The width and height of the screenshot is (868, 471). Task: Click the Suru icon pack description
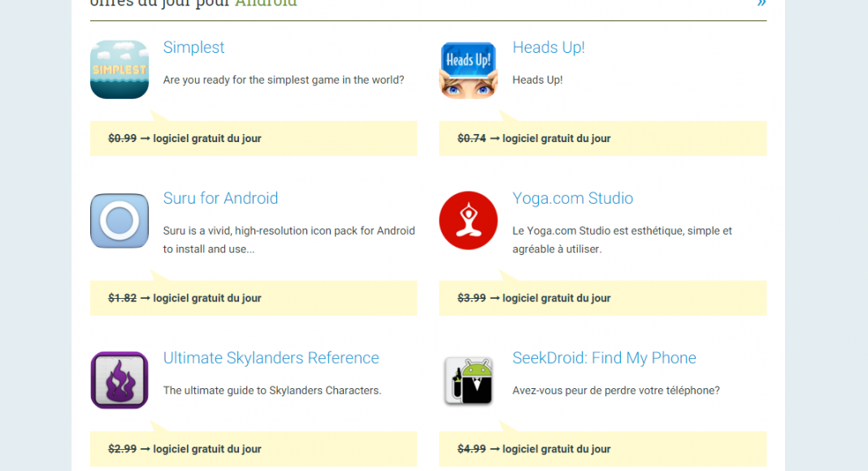point(289,240)
